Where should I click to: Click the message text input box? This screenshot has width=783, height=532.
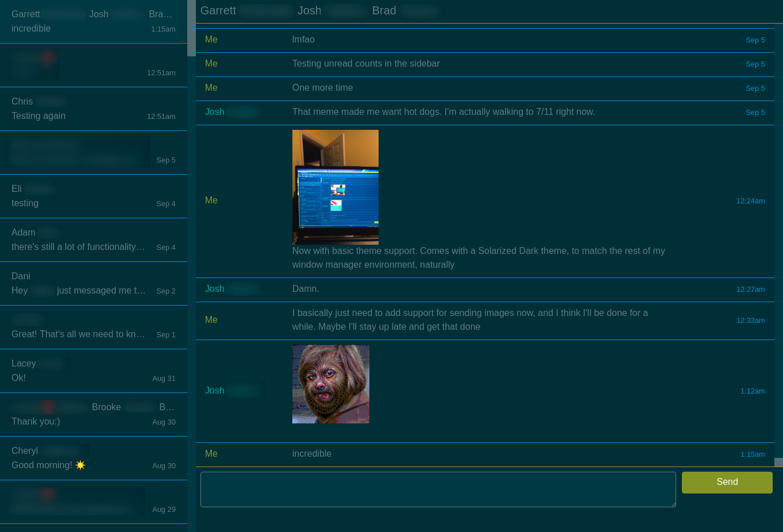438,489
